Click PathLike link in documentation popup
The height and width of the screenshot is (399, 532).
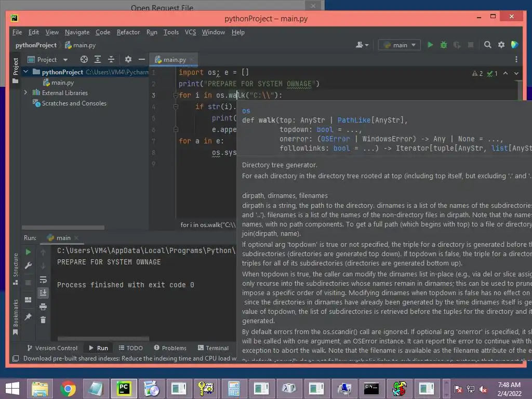(354, 120)
